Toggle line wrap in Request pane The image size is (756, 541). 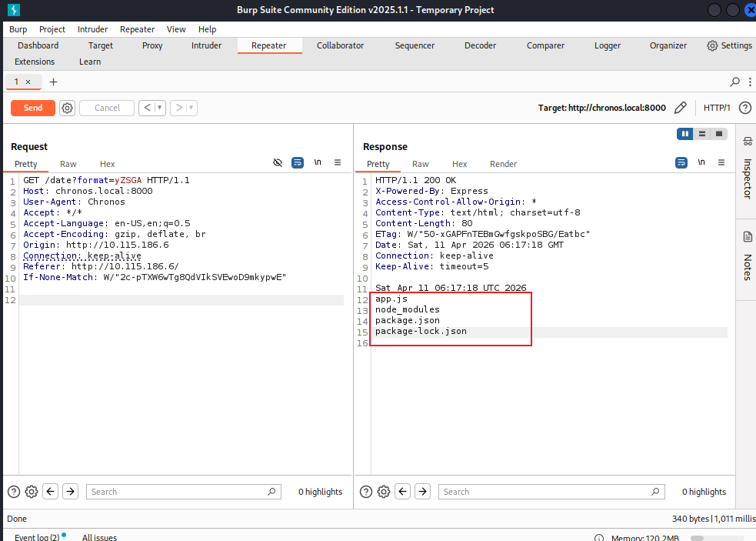298,162
